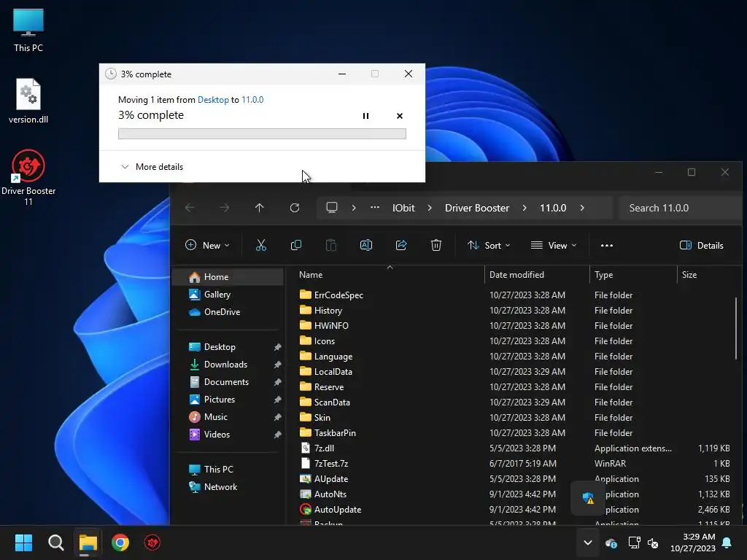This screenshot has height=560, width=747.
Task: Click the Search 11.0.0 input field
Action: pyautogui.click(x=680, y=208)
